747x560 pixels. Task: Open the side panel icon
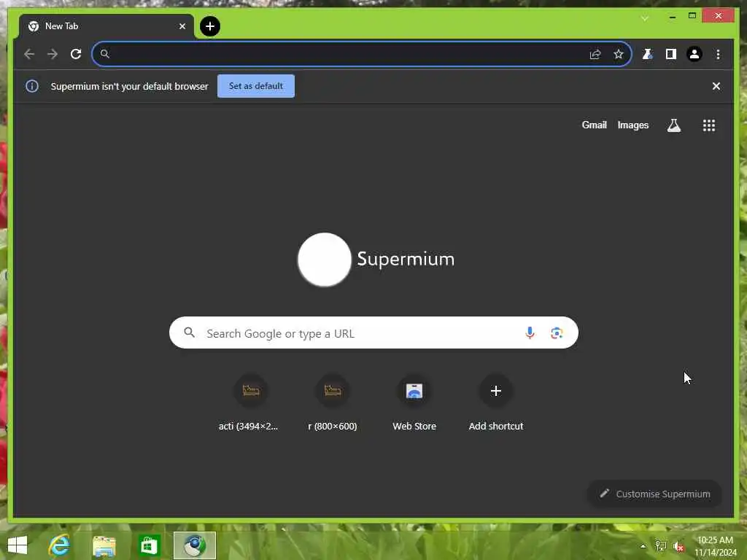pos(671,54)
